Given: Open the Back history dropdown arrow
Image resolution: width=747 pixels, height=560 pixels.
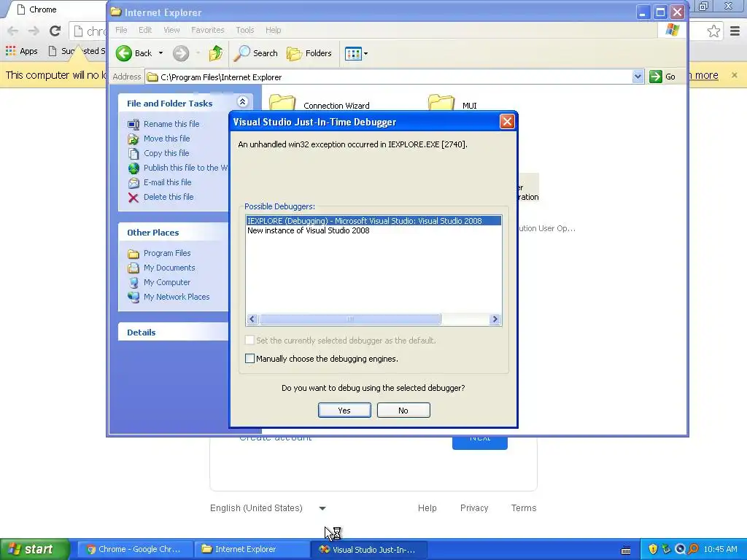Looking at the screenshot, I should click(x=160, y=53).
